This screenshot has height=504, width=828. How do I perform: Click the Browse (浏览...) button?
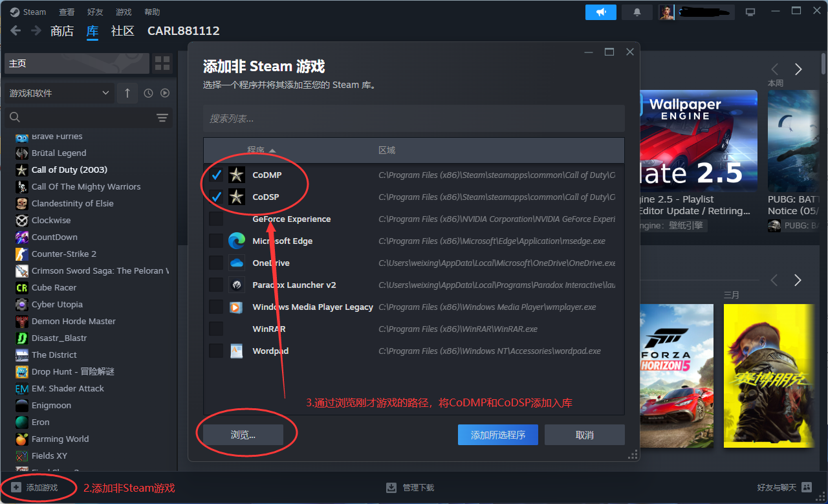243,435
